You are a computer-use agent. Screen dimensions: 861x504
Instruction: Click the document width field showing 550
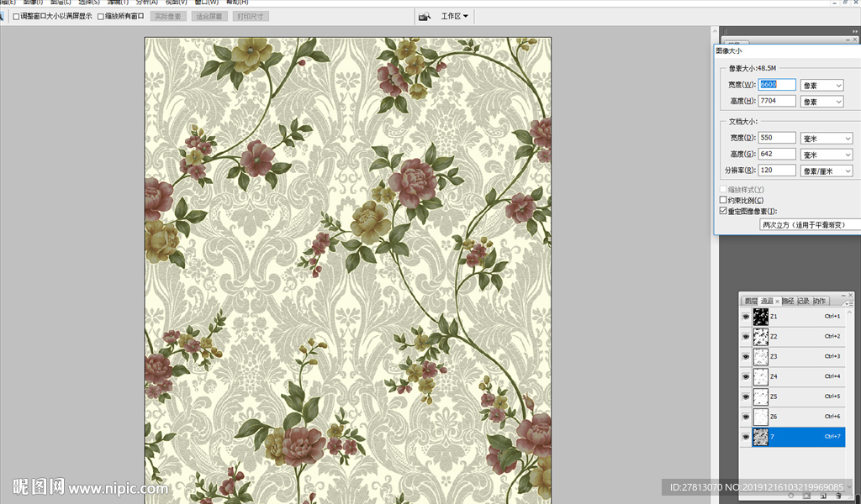coord(777,138)
